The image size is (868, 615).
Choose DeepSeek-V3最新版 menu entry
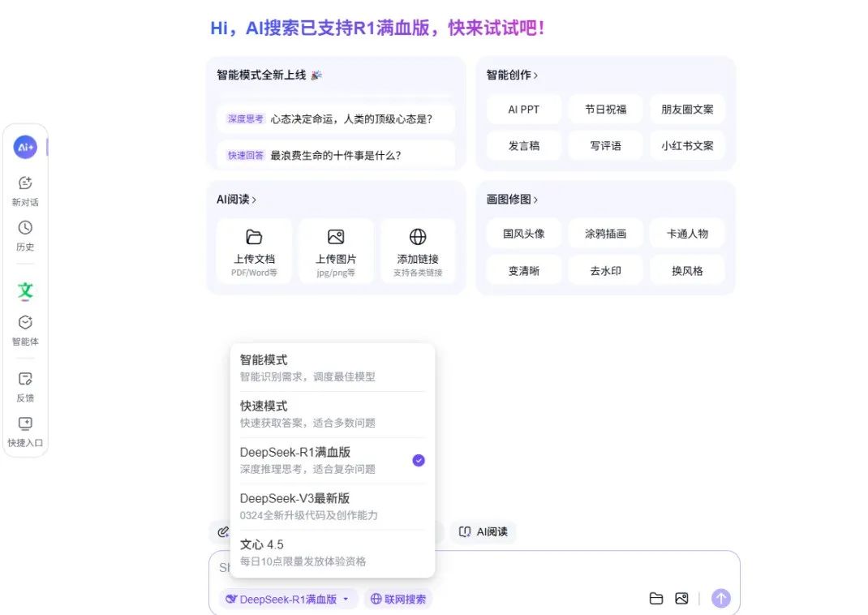tap(332, 506)
